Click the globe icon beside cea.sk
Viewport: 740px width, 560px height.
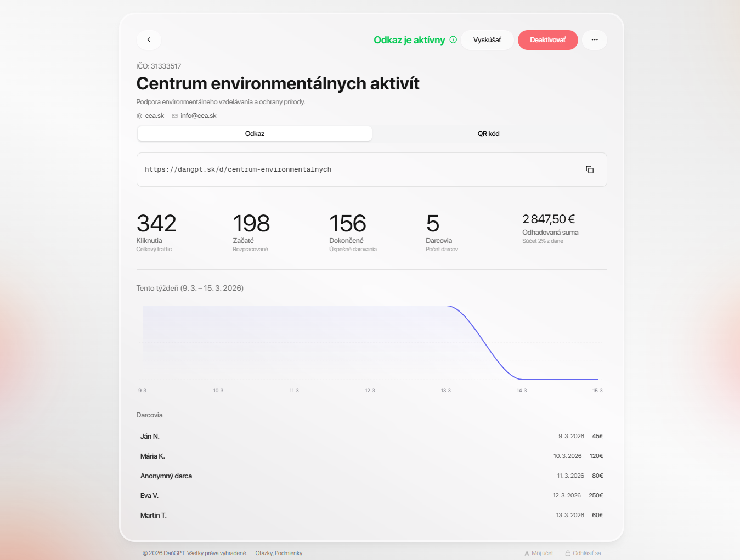point(139,116)
